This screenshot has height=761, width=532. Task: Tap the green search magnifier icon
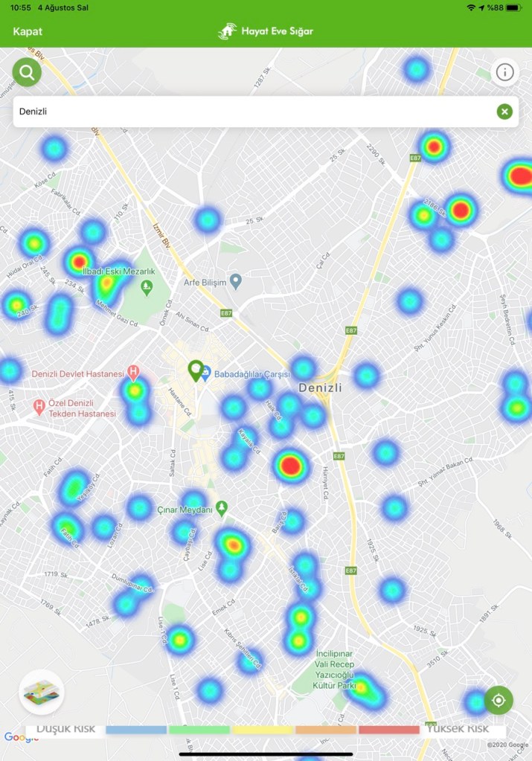27,72
